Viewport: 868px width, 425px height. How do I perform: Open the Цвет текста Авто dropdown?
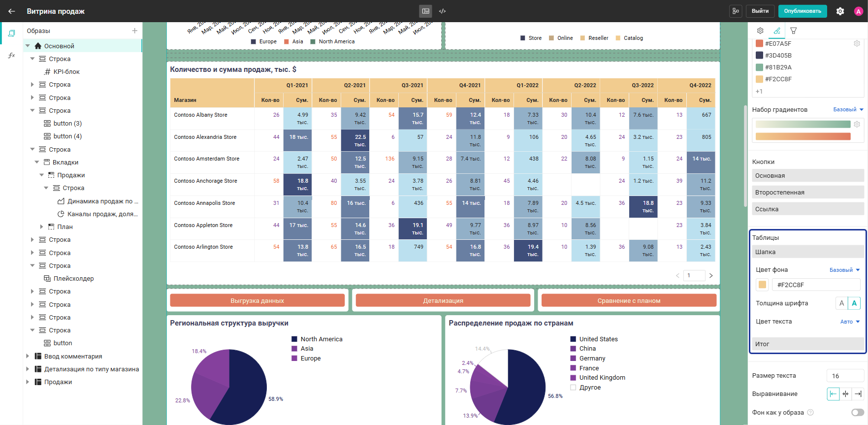point(850,322)
